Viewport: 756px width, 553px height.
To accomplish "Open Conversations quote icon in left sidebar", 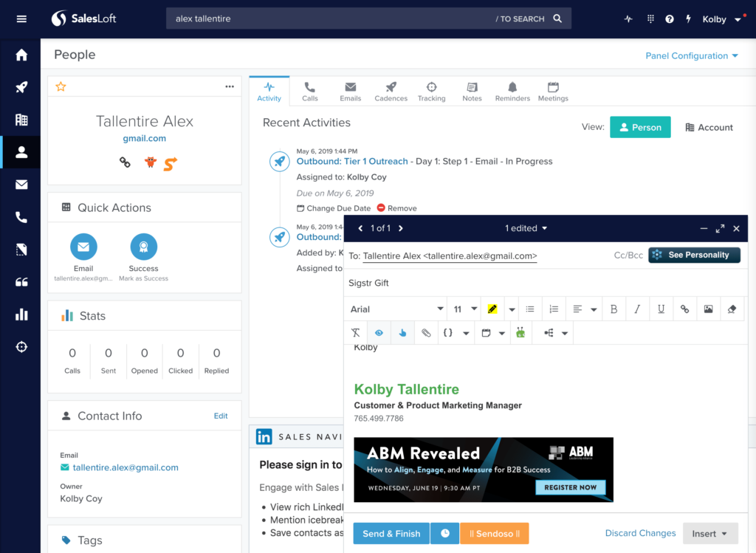I will click(x=21, y=282).
